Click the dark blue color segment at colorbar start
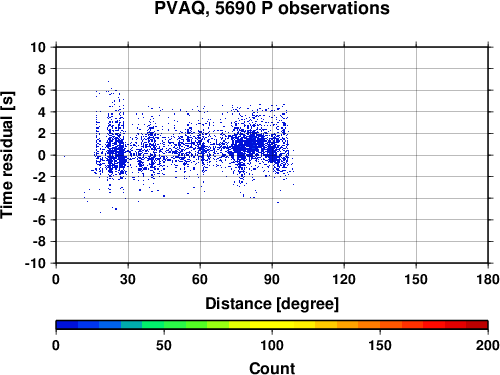This screenshot has width=500, height=375. pyautogui.click(x=67, y=325)
